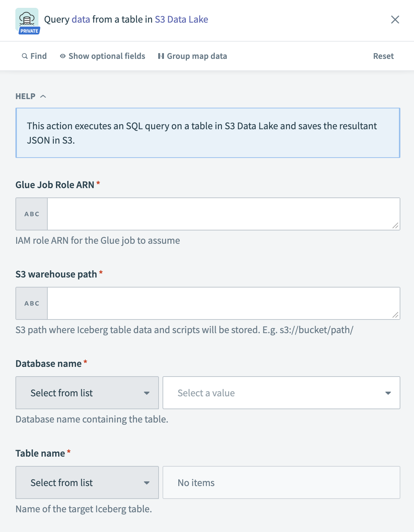Image resolution: width=414 pixels, height=532 pixels.
Task: Click the eye icon next to Show optional fields
Action: 62,56
